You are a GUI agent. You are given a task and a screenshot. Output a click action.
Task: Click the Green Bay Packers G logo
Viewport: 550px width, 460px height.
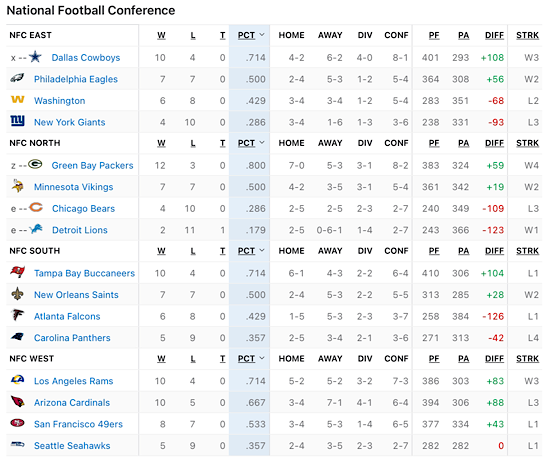pyautogui.click(x=35, y=164)
